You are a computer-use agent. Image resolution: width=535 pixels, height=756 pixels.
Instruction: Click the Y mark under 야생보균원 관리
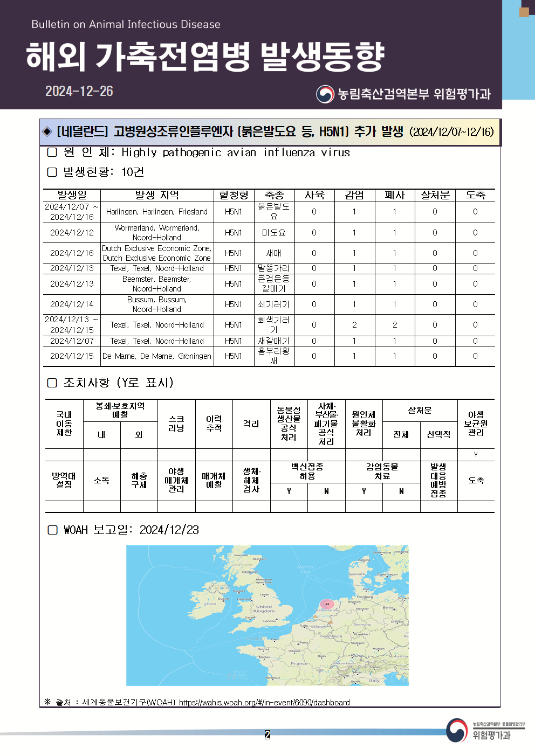pyautogui.click(x=476, y=454)
